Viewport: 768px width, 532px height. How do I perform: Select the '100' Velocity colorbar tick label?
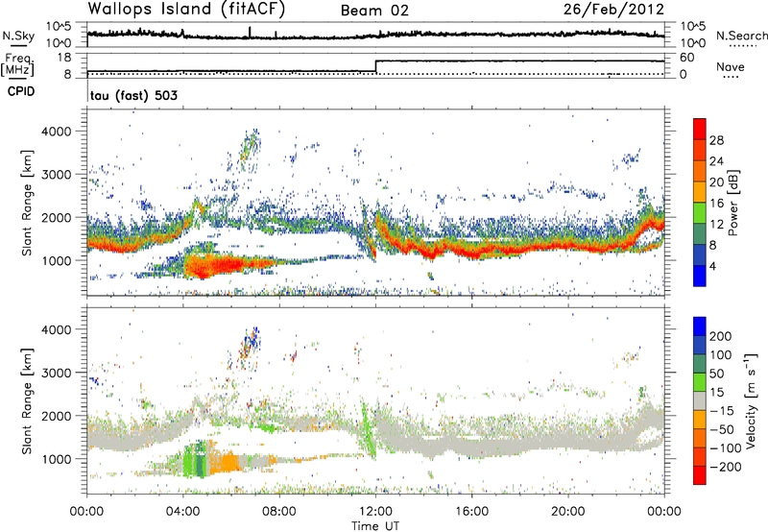pos(721,355)
